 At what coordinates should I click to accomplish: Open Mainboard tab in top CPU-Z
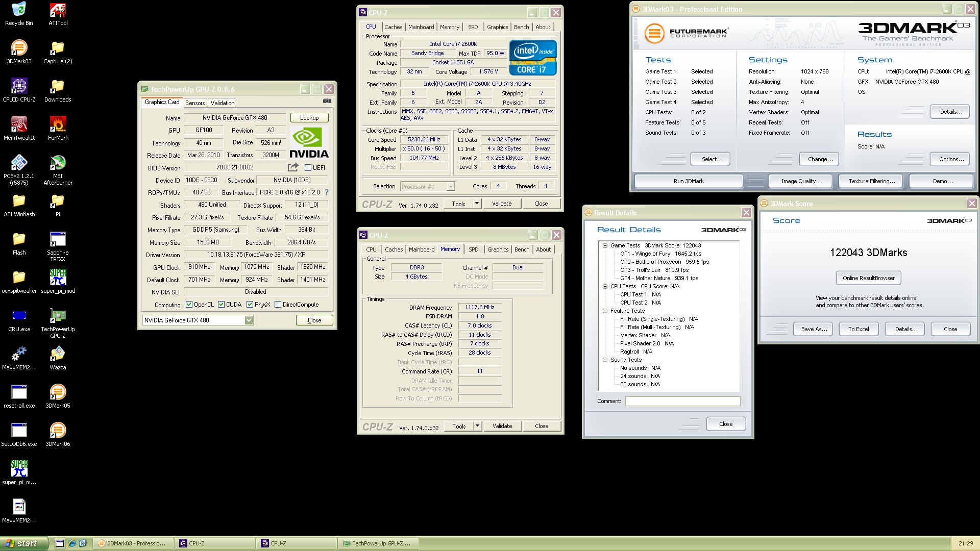(421, 27)
